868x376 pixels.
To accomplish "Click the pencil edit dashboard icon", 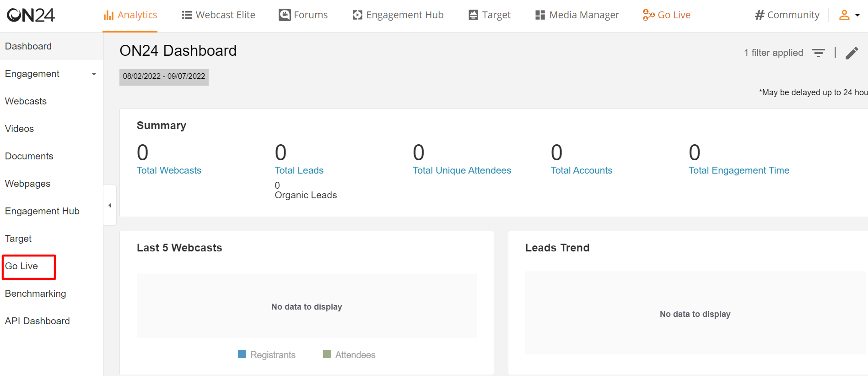I will click(x=852, y=53).
